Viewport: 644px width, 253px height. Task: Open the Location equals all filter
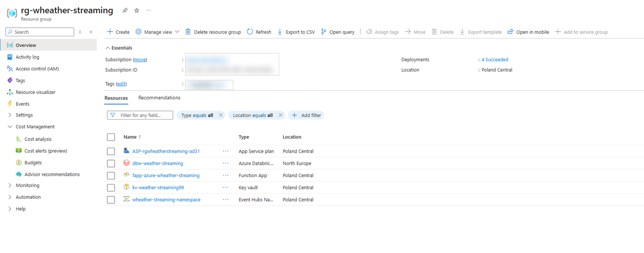point(253,115)
